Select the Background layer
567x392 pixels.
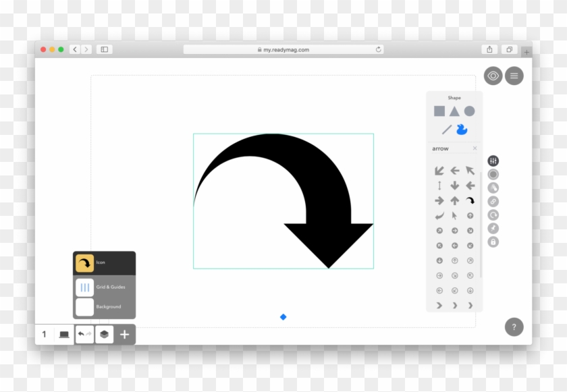(x=104, y=307)
